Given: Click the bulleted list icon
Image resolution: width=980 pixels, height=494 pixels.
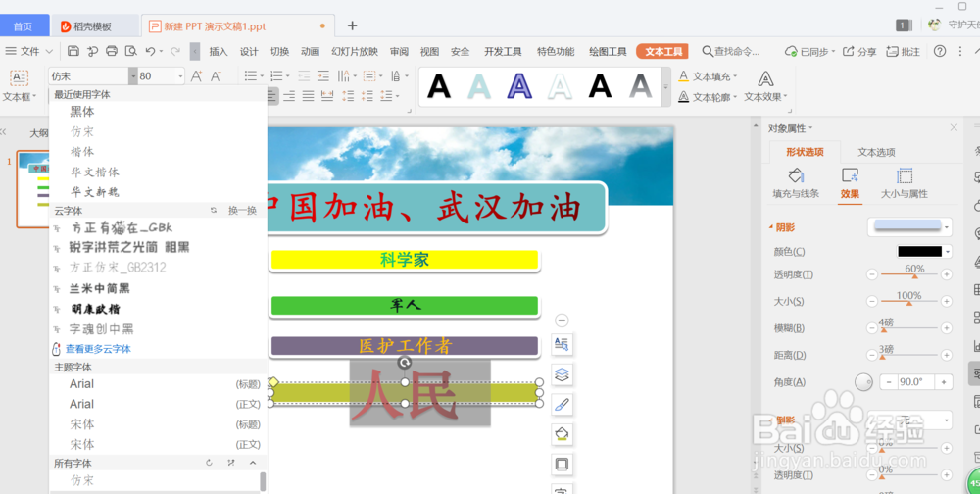Looking at the screenshot, I should (x=250, y=75).
